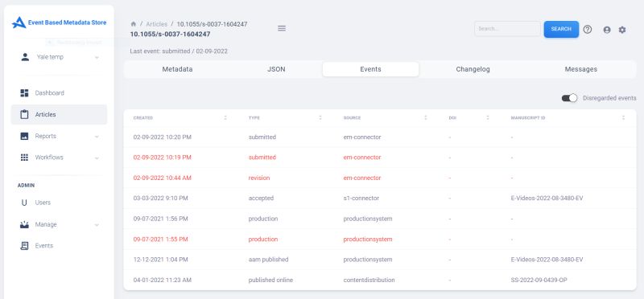Open the hamburger menu beside the DOI
The image size is (644, 299).
[282, 28]
